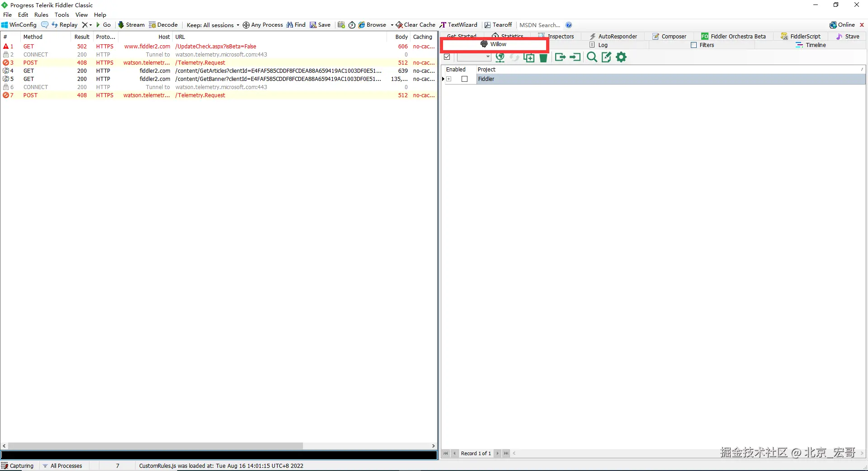Close the toolbar with the red X
868x471 pixels.
pyautogui.click(x=862, y=25)
